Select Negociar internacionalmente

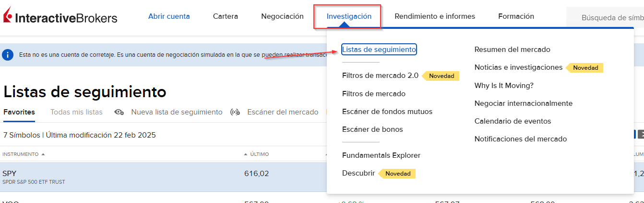(x=524, y=103)
